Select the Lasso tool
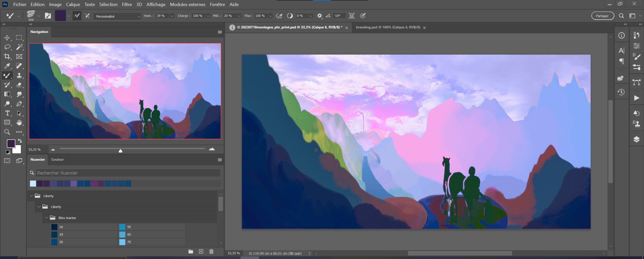The height and width of the screenshot is (259, 644). pyautogui.click(x=7, y=47)
